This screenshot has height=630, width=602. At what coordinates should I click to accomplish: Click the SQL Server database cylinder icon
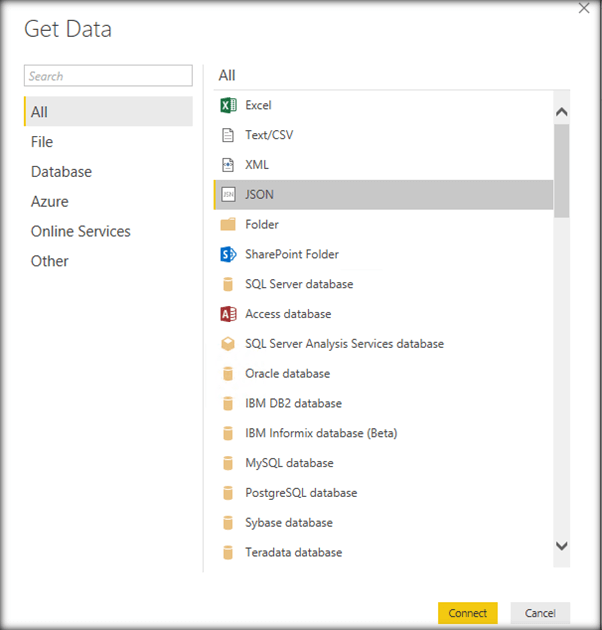click(228, 284)
